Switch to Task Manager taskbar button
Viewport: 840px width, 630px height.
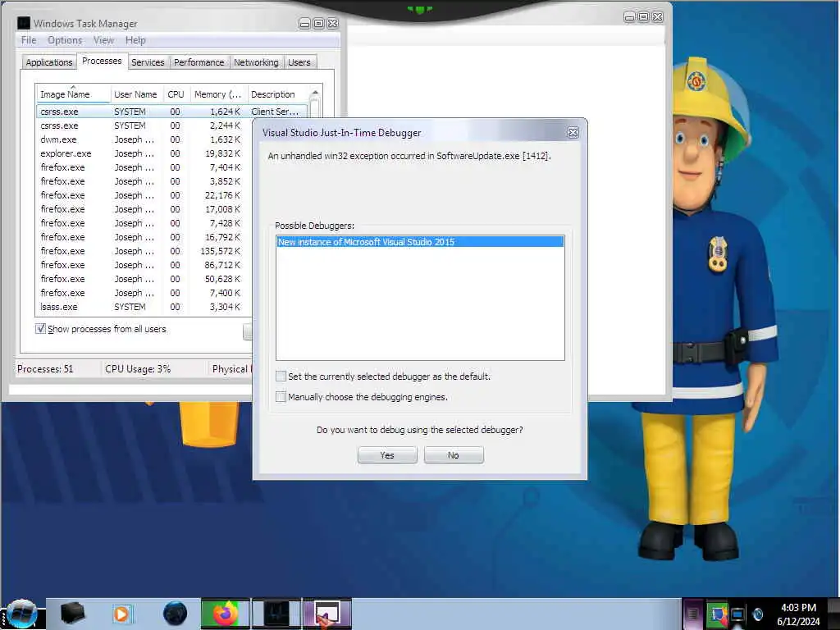click(276, 614)
